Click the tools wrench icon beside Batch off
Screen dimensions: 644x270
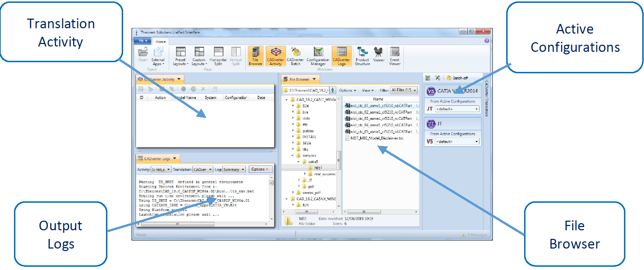(x=437, y=78)
